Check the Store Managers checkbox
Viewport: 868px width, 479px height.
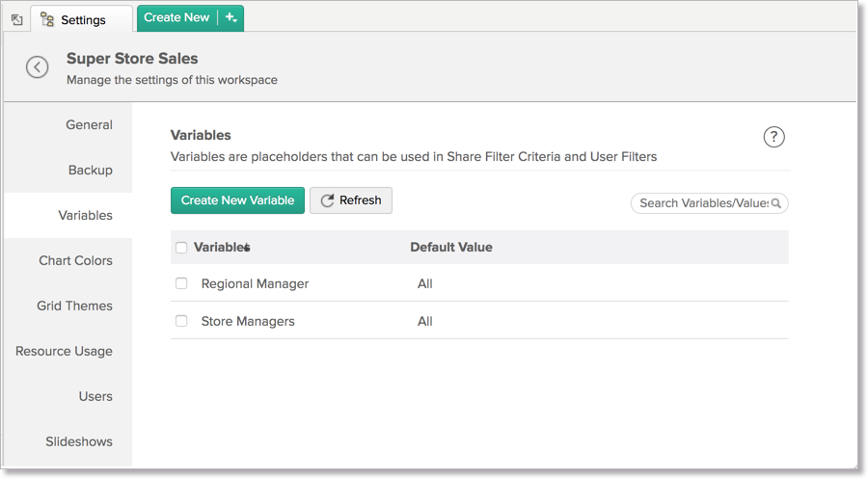(x=181, y=321)
